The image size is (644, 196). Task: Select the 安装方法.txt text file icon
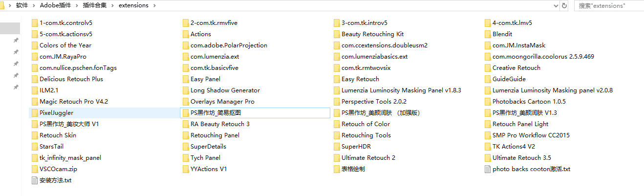[x=35, y=180]
